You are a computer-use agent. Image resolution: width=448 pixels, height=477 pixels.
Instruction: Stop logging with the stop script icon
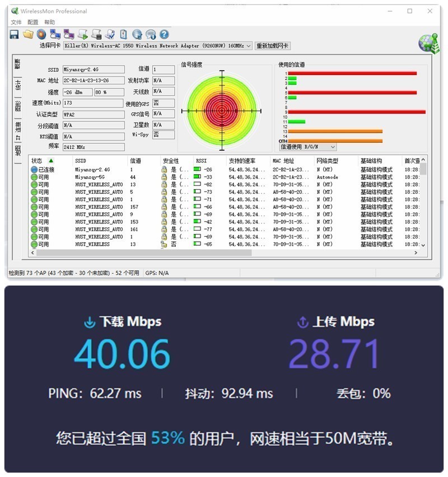[x=95, y=34]
